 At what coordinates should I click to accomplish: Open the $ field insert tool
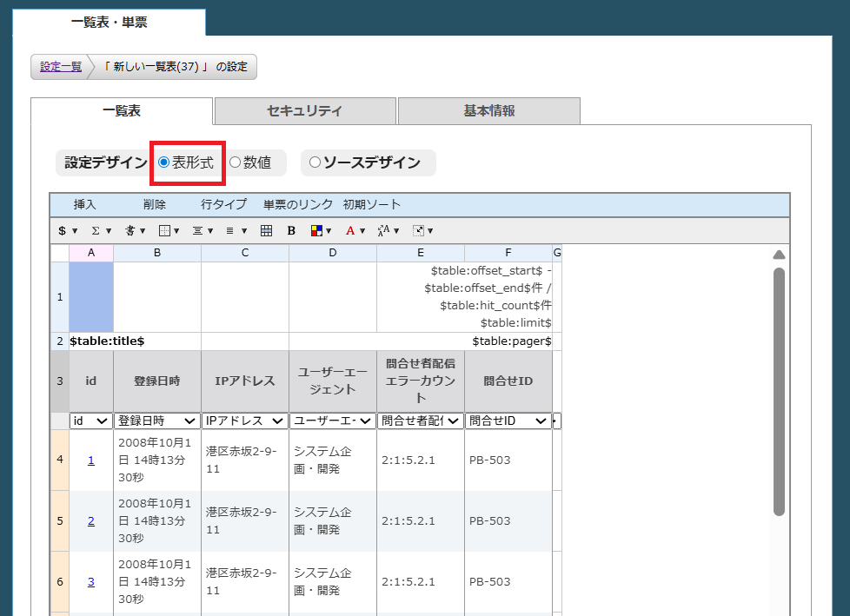[67, 231]
